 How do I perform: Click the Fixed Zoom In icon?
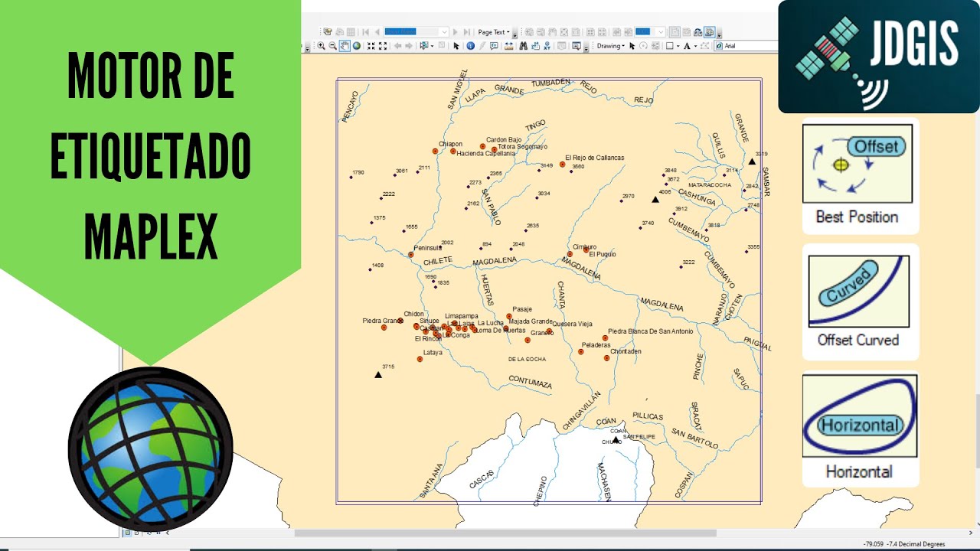(x=371, y=46)
